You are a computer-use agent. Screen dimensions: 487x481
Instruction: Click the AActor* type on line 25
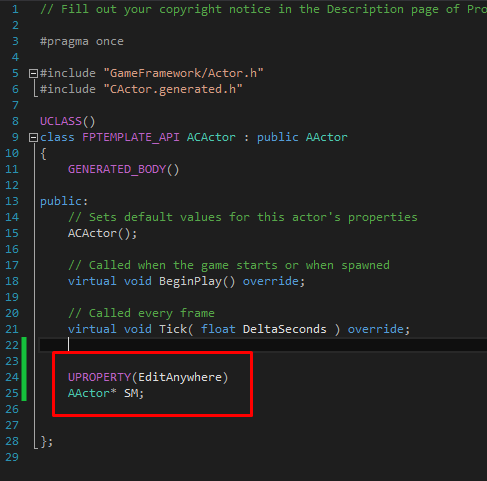pyautogui.click(x=92, y=393)
